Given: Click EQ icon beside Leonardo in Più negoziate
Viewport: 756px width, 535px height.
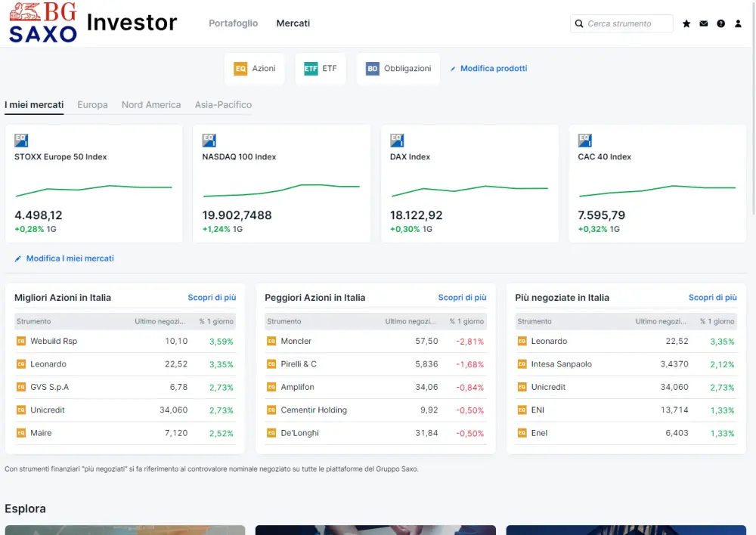Looking at the screenshot, I should tap(522, 342).
